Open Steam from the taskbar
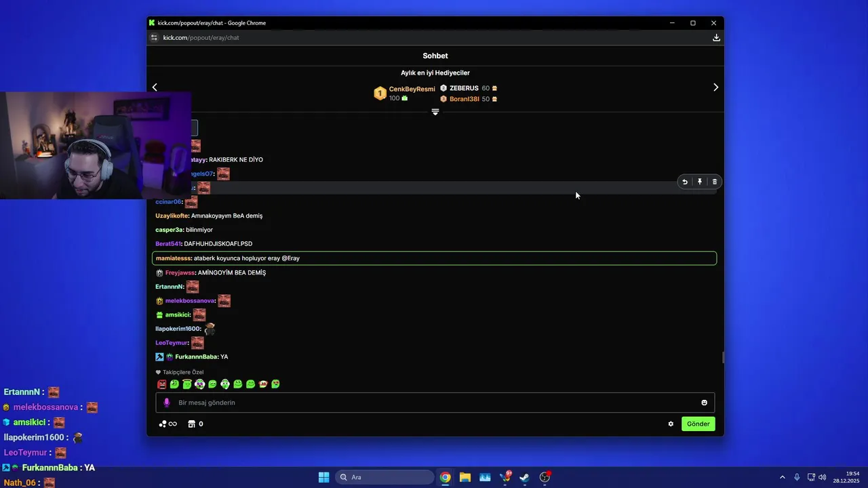This screenshot has width=868, height=488. coord(525,477)
